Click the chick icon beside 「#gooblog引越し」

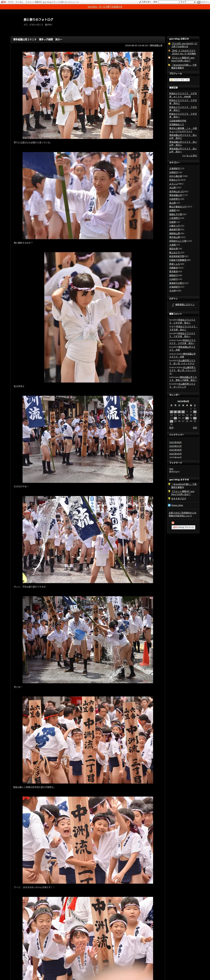(169, 65)
